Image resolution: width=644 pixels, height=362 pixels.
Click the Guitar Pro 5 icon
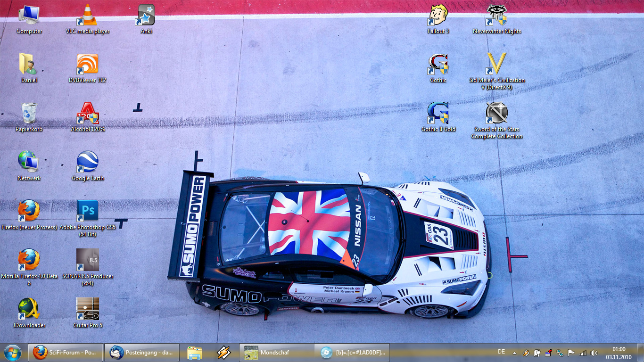point(88,309)
